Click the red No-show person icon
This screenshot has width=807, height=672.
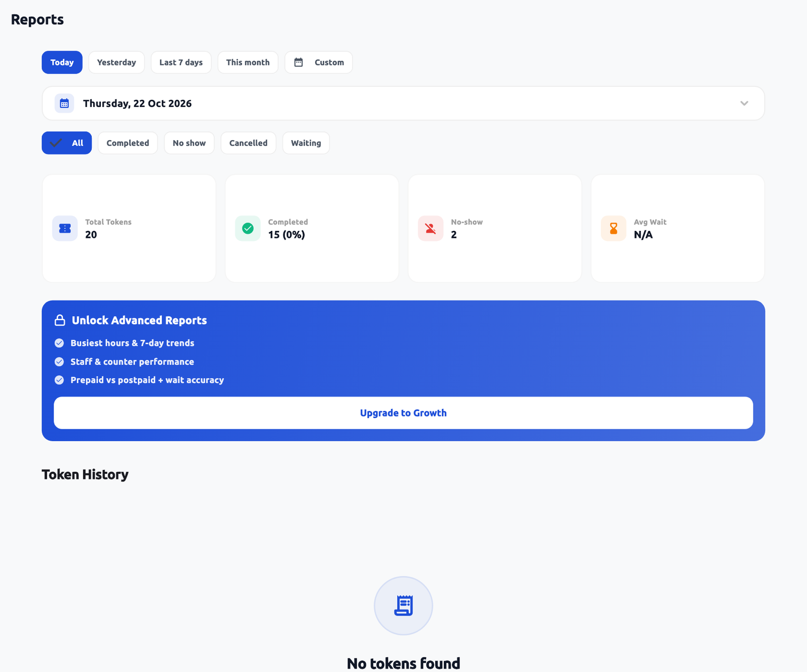(x=431, y=228)
